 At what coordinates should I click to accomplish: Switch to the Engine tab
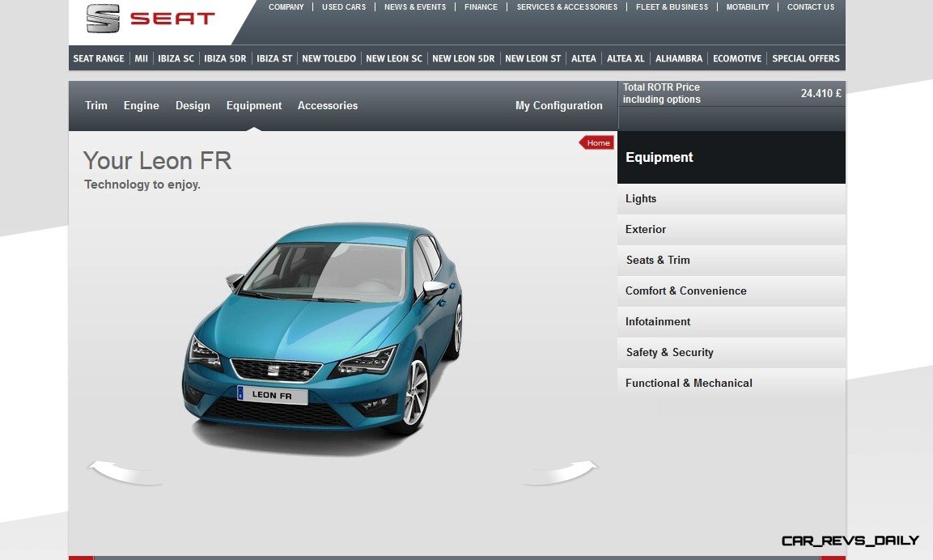point(142,105)
